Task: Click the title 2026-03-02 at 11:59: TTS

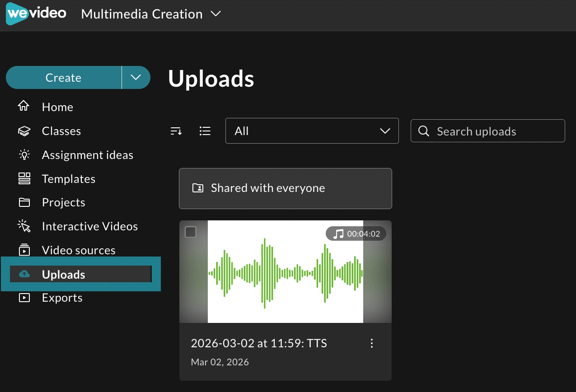Action: [x=259, y=343]
